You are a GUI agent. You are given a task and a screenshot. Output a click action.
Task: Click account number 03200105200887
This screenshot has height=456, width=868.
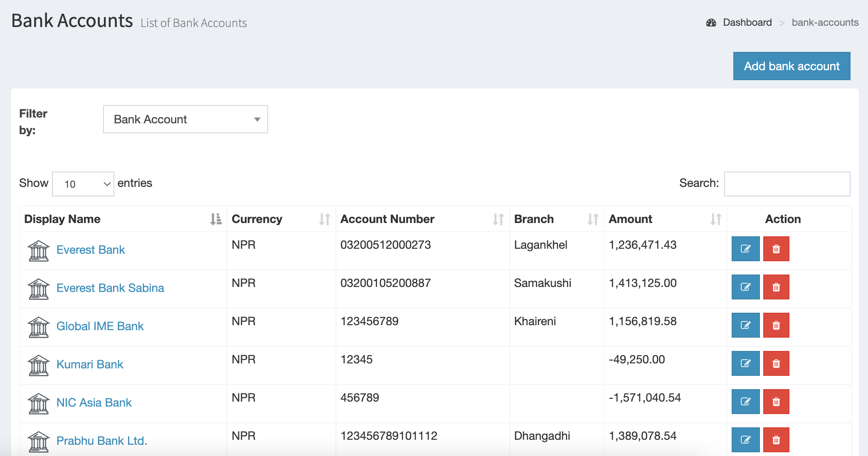coord(385,283)
